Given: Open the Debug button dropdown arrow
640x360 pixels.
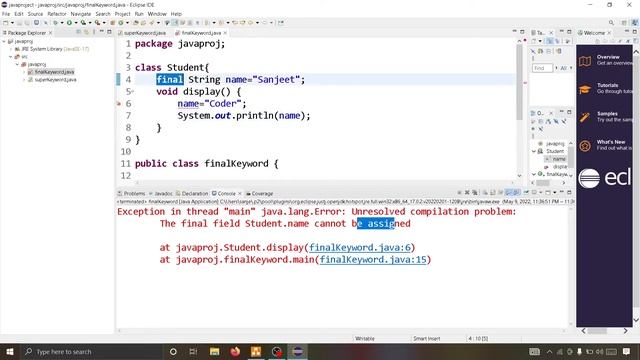Looking at the screenshot, I should click(62, 23).
